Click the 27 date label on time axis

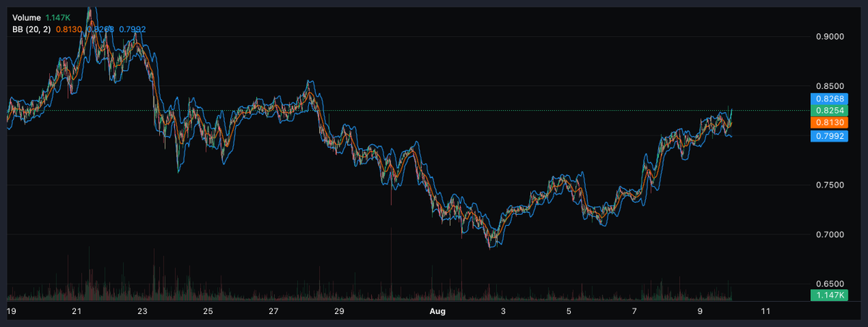tap(273, 311)
